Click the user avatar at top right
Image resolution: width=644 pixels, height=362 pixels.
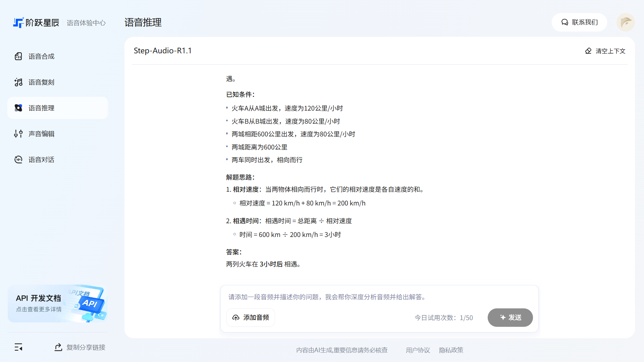(x=626, y=22)
